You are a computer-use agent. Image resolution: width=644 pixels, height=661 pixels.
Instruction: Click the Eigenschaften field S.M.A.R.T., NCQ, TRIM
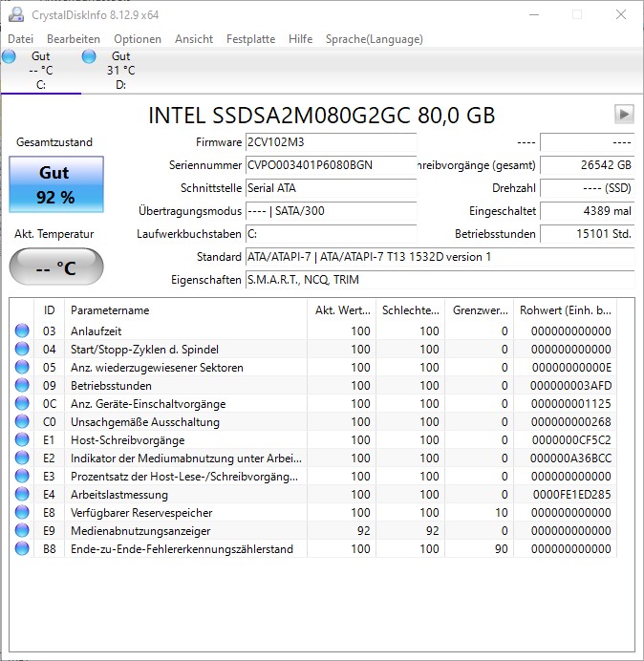pos(440,280)
